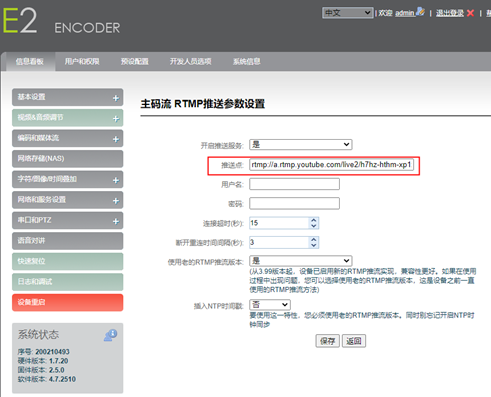This screenshot has width=491, height=397.
Task: Click the 密码 input field
Action: (294, 203)
